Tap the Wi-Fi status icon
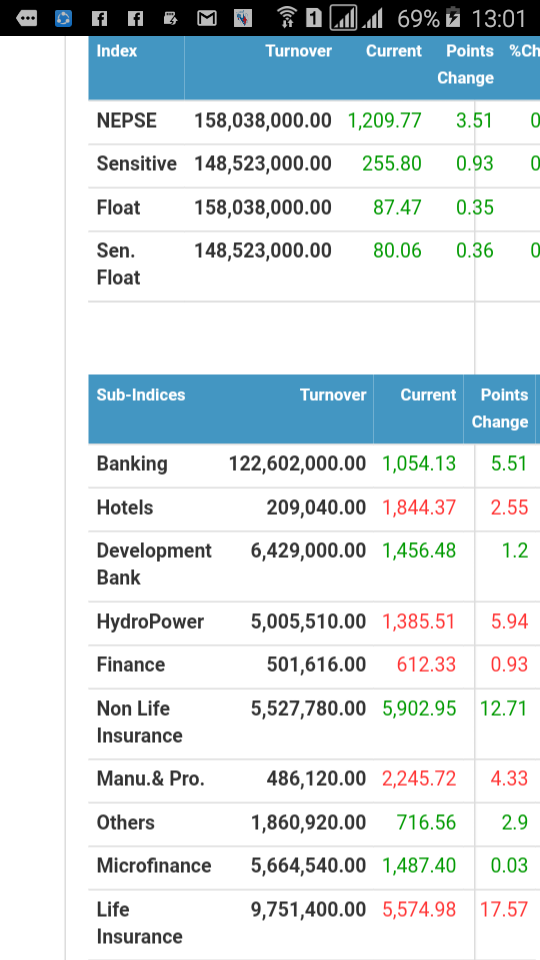Viewport: 540px width, 960px height. point(287,18)
